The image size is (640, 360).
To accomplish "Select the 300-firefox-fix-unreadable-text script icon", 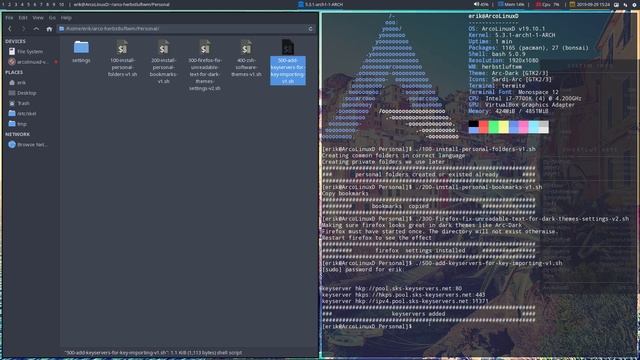I will (x=205, y=48).
